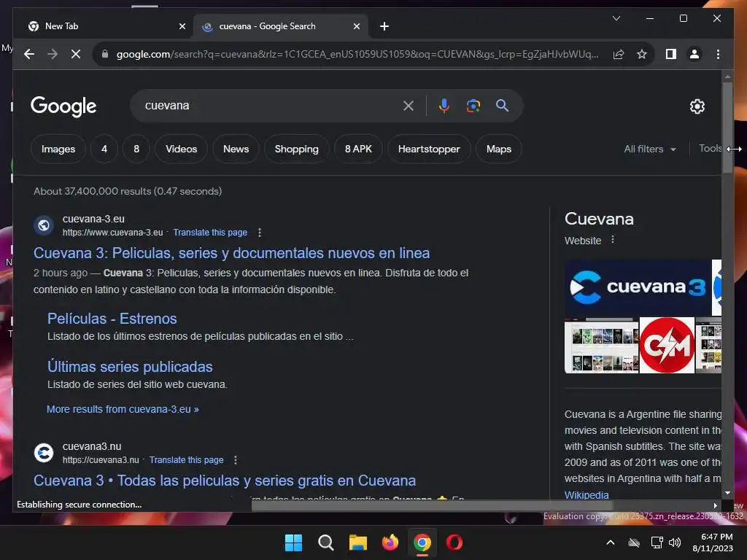
Task: Open a new browser tab
Action: (x=384, y=26)
